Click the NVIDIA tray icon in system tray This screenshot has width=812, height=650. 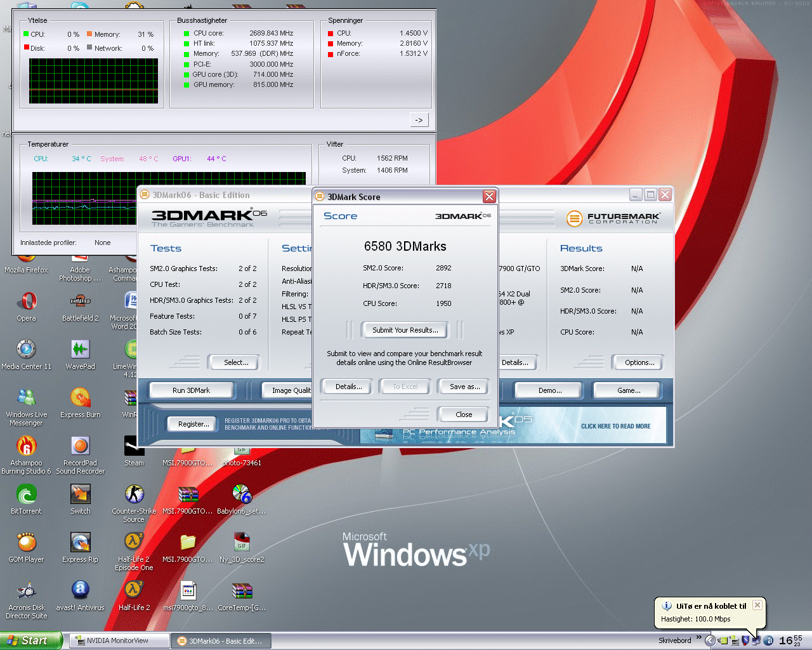pos(723,640)
